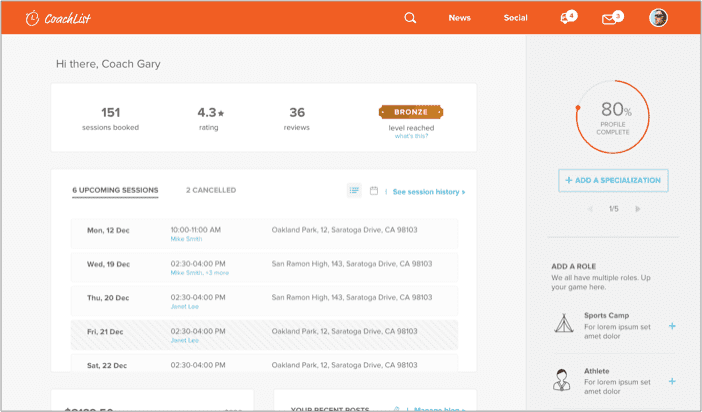Add the Sports Camp role with plus
The width and height of the screenshot is (702, 412).
click(672, 326)
